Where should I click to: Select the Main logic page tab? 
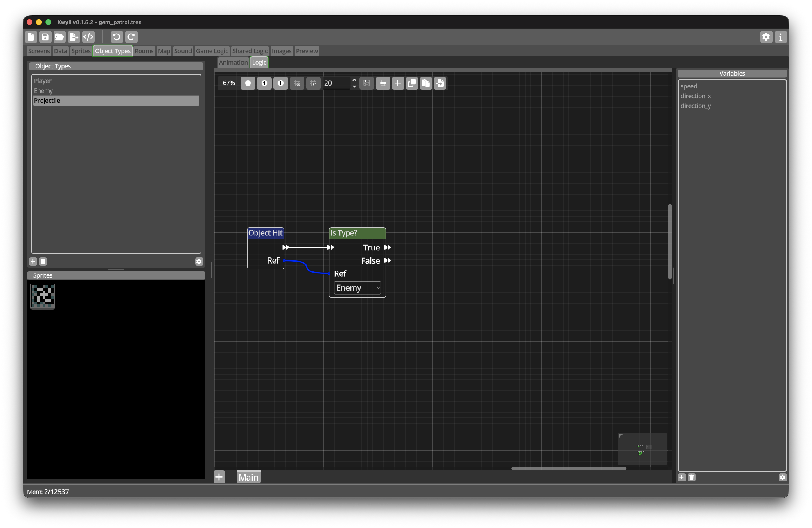pyautogui.click(x=249, y=477)
